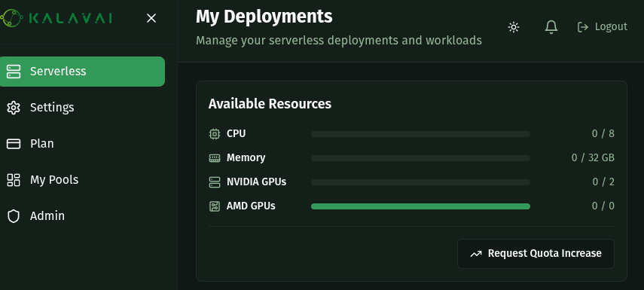Click the NVIDIA GPUs label
The image size is (644, 290).
pyautogui.click(x=256, y=182)
